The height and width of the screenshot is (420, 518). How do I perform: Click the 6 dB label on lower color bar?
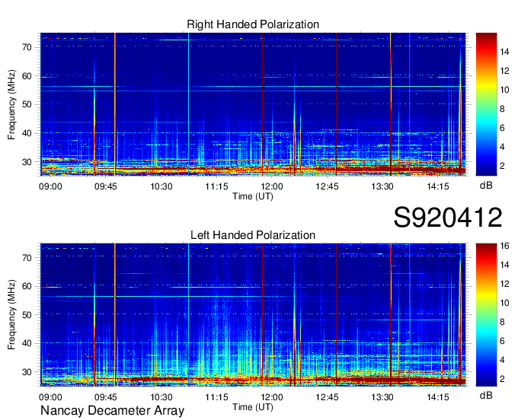[502, 341]
